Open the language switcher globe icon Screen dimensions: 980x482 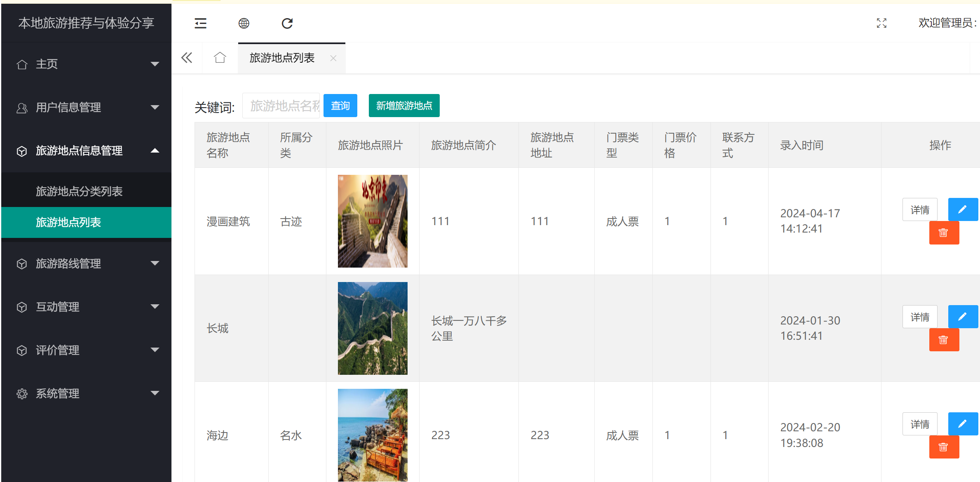click(244, 24)
